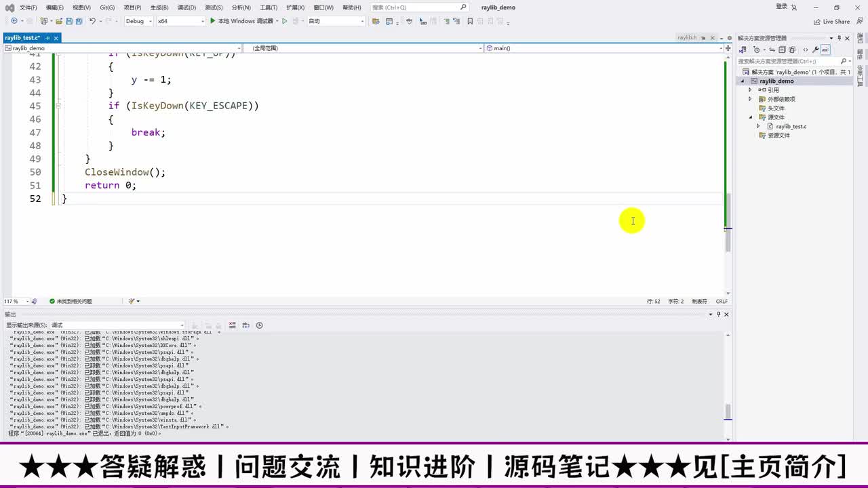Select the 头文件 folder
Image resolution: width=868 pixels, height=488 pixels.
[x=776, y=108]
